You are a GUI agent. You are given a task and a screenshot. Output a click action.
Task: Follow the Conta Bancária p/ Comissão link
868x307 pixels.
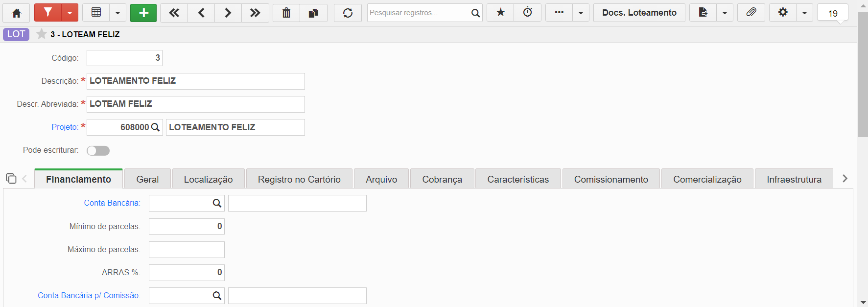(89, 295)
